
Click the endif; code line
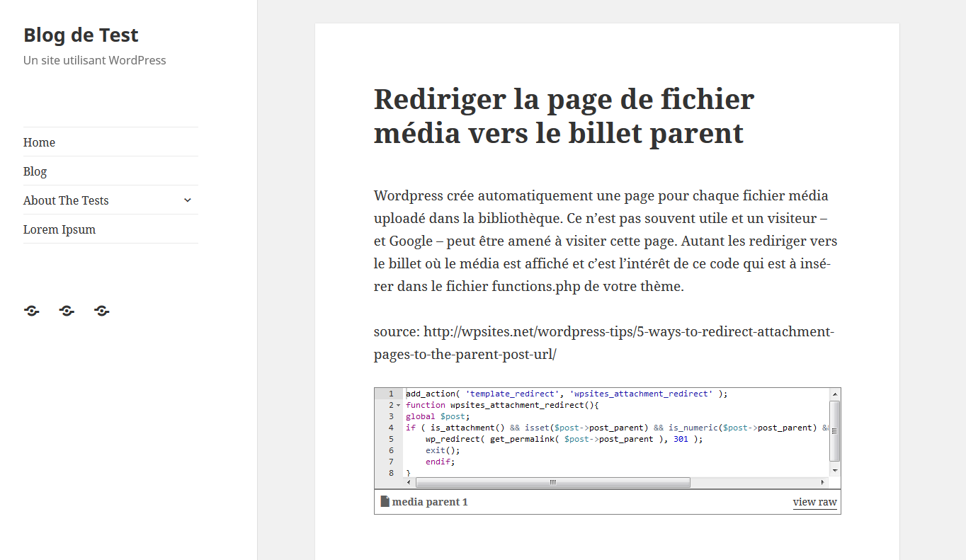point(441,462)
